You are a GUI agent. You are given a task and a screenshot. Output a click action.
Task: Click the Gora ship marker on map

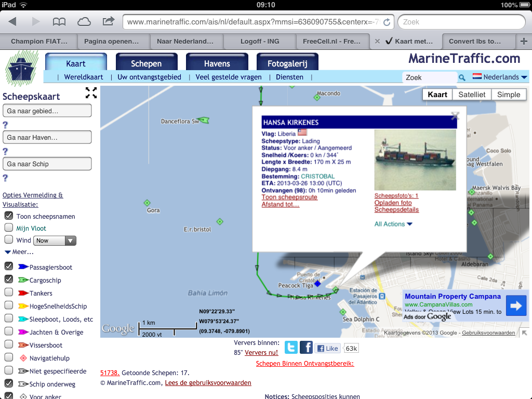tap(147, 203)
